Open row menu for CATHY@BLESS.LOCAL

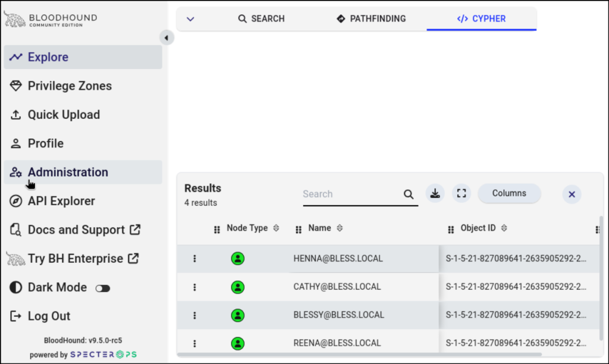pyautogui.click(x=194, y=287)
